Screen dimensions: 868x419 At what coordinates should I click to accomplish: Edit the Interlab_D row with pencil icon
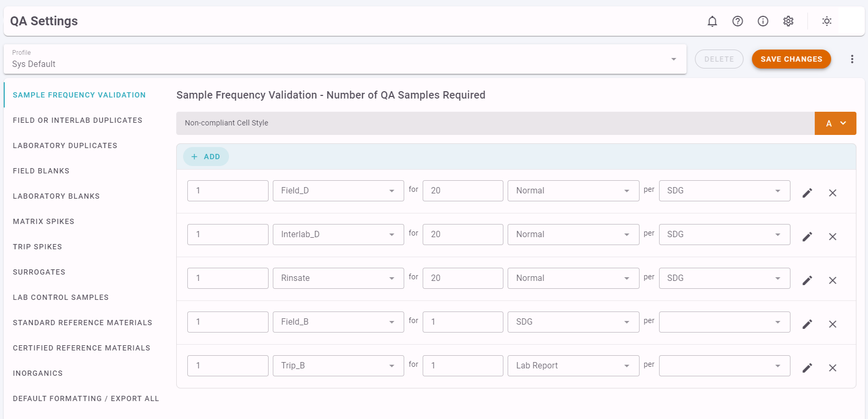807,237
